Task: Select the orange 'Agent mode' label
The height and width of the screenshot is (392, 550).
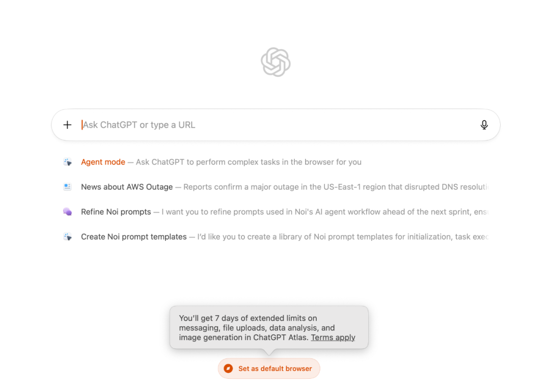Action: click(103, 162)
